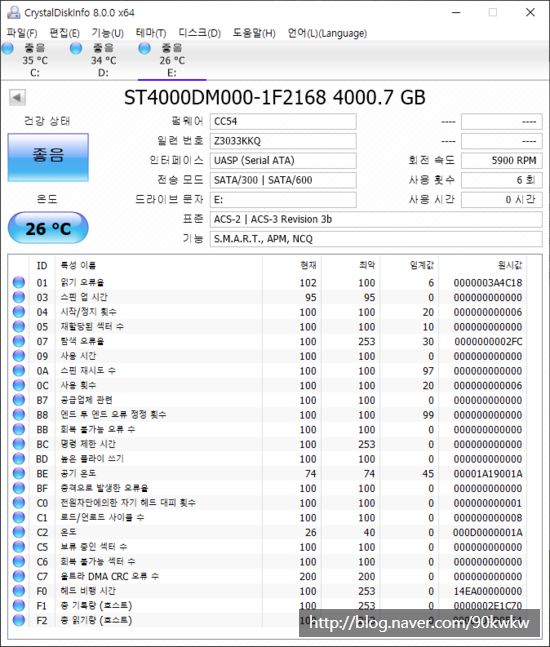Select the 울트라 DMA CRC 오류 수 row name
Image resolution: width=550 pixels, height=647 pixels.
point(109,576)
